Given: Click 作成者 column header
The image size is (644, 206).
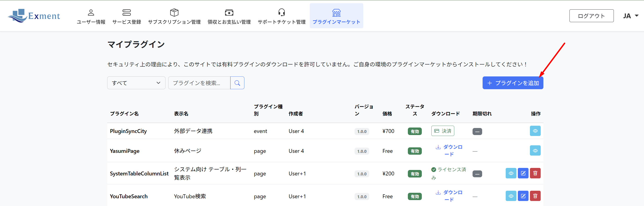Looking at the screenshot, I should [296, 114].
